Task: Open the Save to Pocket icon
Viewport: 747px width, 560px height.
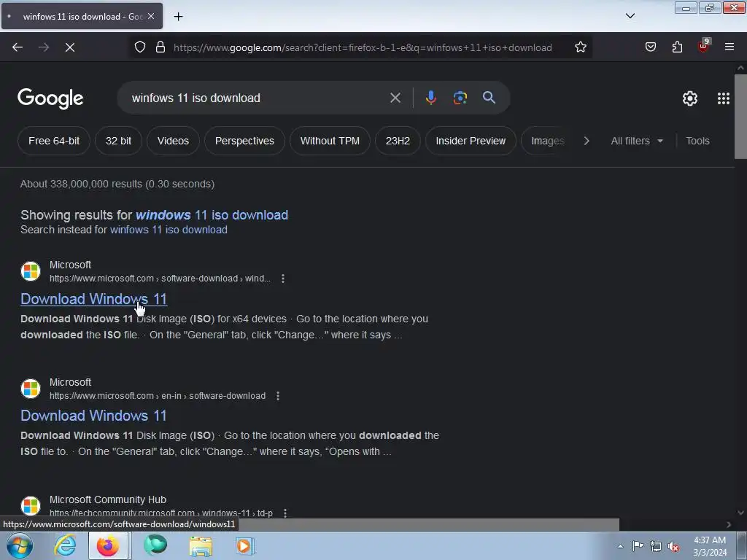Action: (x=650, y=47)
